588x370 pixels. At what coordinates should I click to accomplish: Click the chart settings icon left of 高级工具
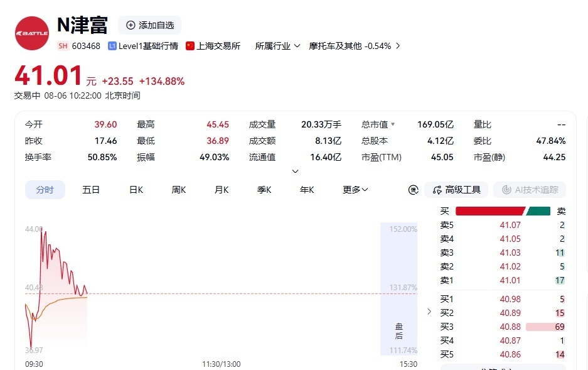pos(414,190)
